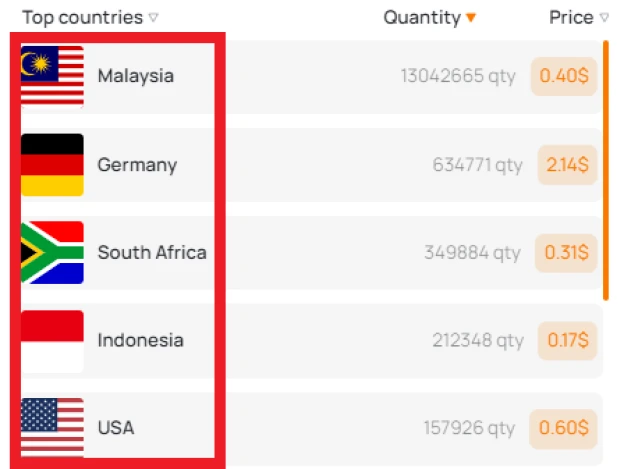Pick the 0.60$ USA price button
Screen dimensions: 624x469
[563, 428]
